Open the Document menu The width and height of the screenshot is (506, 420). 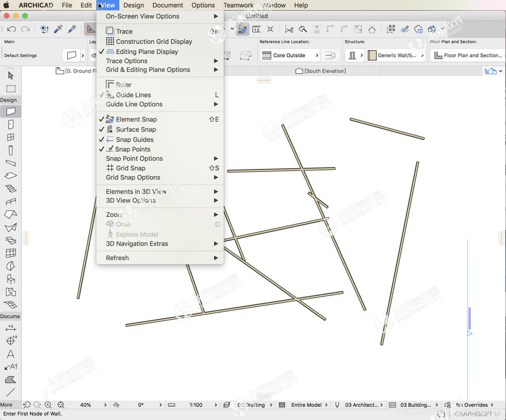pos(168,5)
